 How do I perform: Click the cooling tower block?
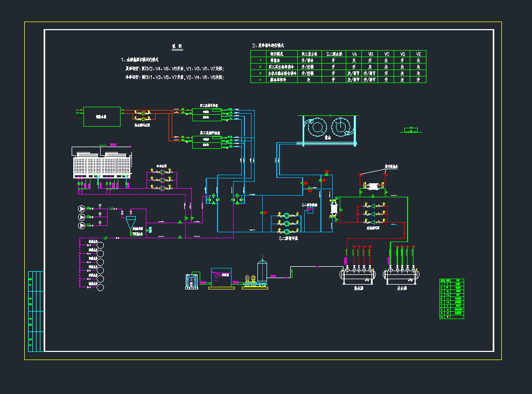point(102,164)
